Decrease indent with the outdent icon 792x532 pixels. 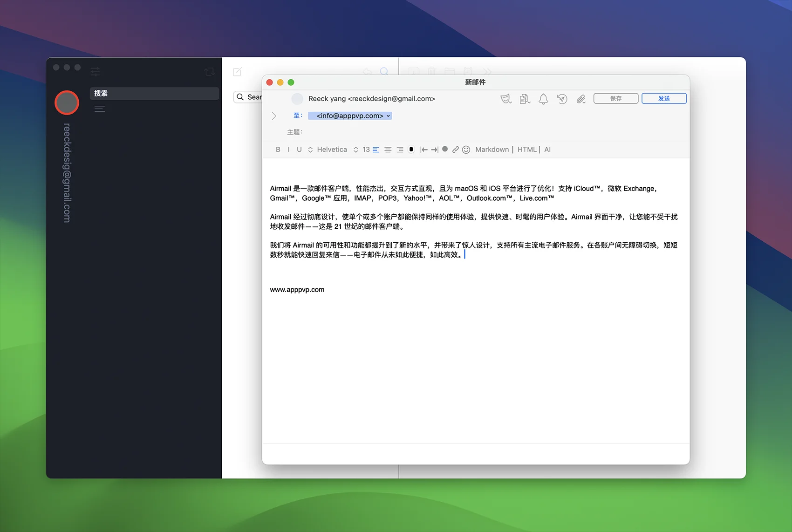point(423,150)
